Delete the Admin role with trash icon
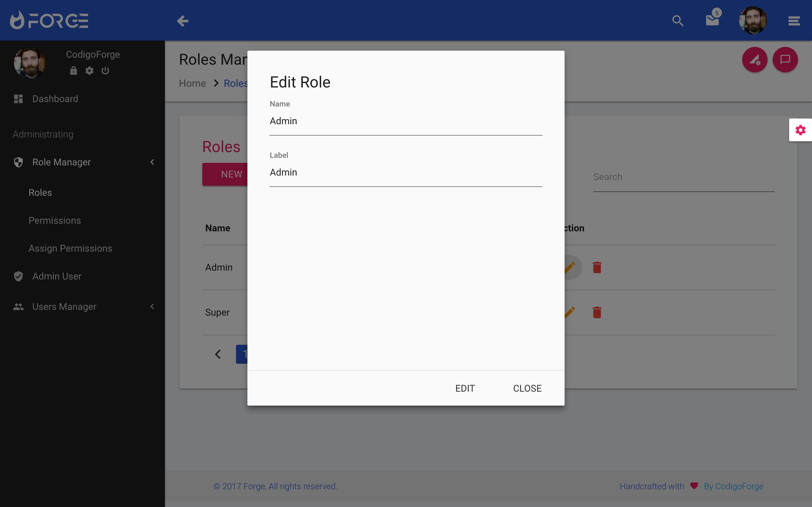Viewport: 812px width, 507px height. 597,267
